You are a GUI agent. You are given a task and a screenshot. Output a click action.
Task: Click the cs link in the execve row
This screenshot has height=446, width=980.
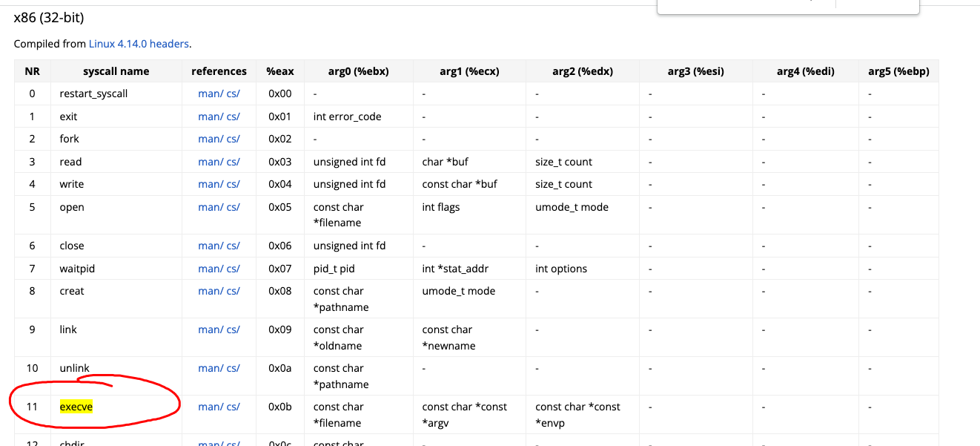click(234, 407)
